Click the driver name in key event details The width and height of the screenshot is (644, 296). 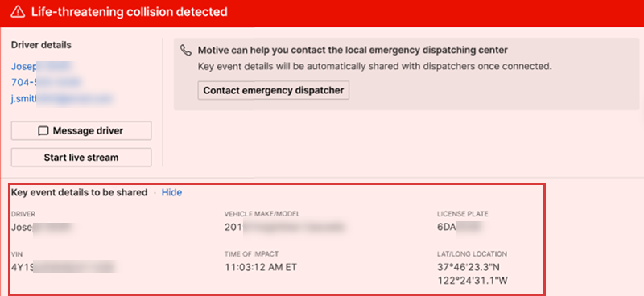pyautogui.click(x=43, y=227)
